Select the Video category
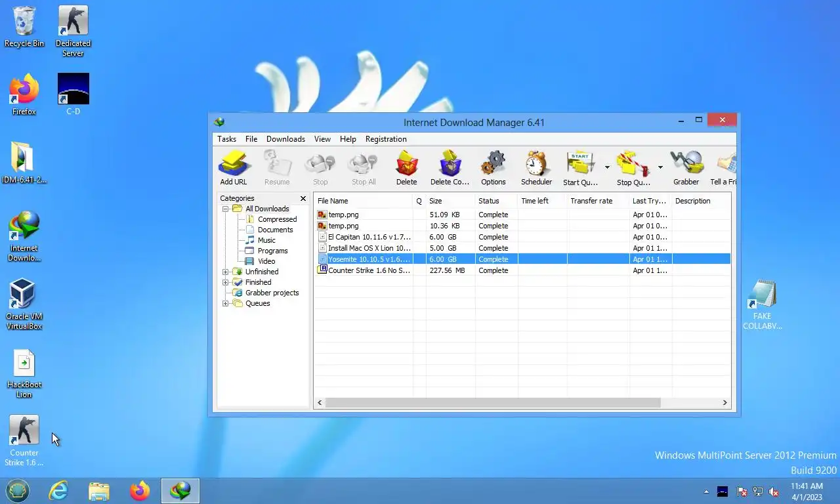The height and width of the screenshot is (504, 840). click(266, 261)
